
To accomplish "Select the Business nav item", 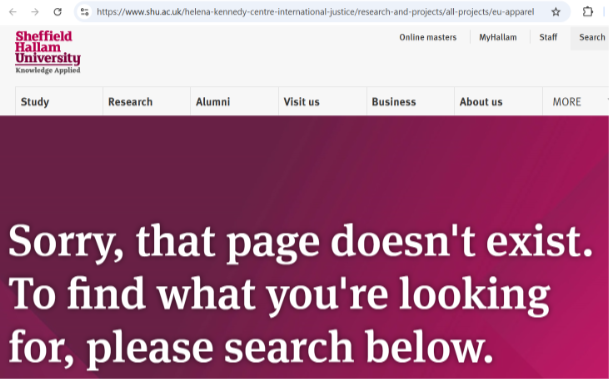I will pyautogui.click(x=410, y=102).
